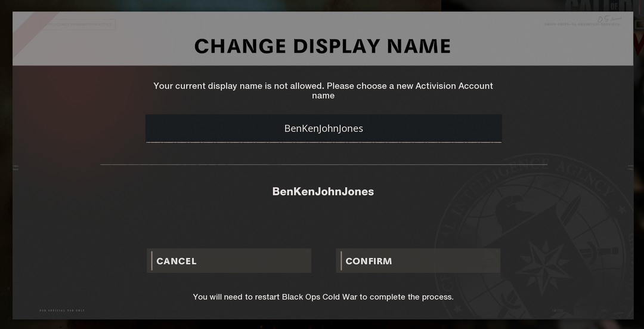Select the bold BenKenJohnJones name preview

(x=323, y=192)
